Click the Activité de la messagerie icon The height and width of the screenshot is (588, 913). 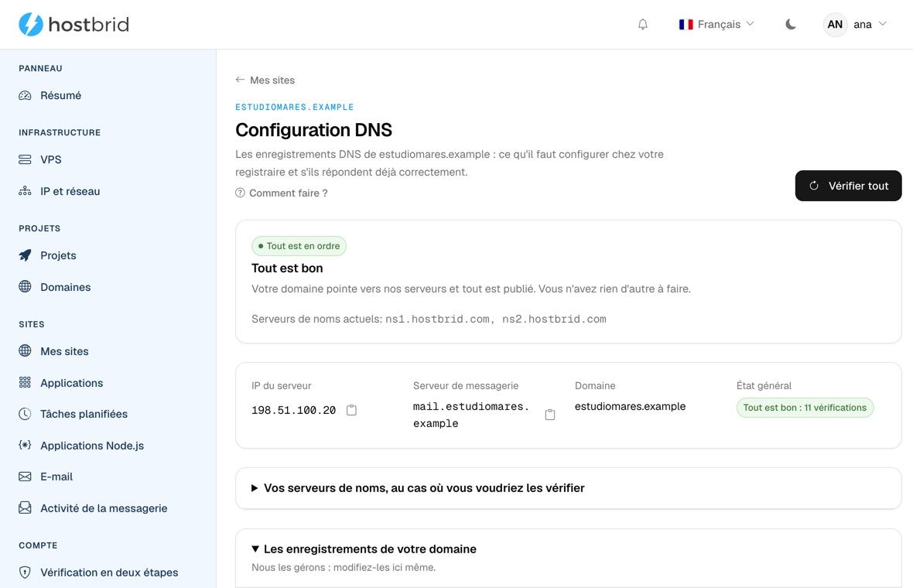25,508
